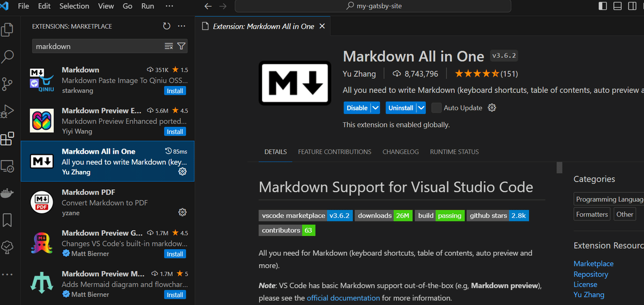644x305 pixels.
Task: Filter extensions with funnel icon
Action: coord(181,46)
